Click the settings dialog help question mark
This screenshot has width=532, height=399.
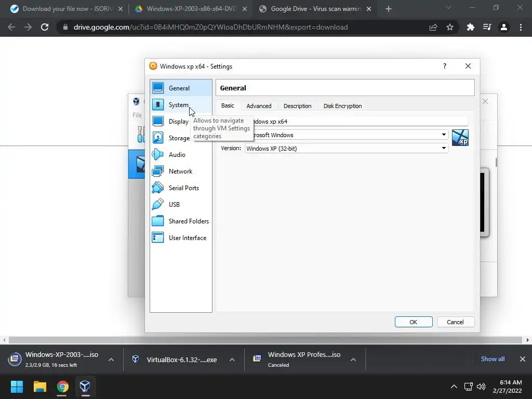tap(445, 66)
